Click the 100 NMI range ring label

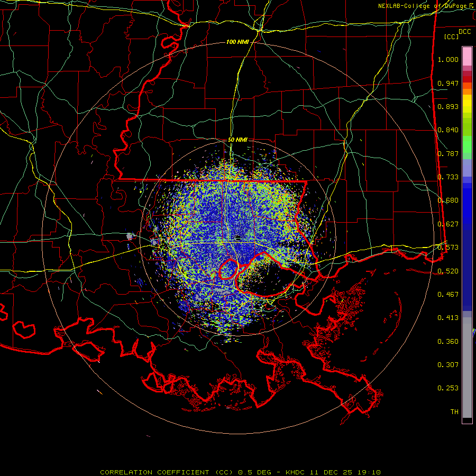coord(237,42)
